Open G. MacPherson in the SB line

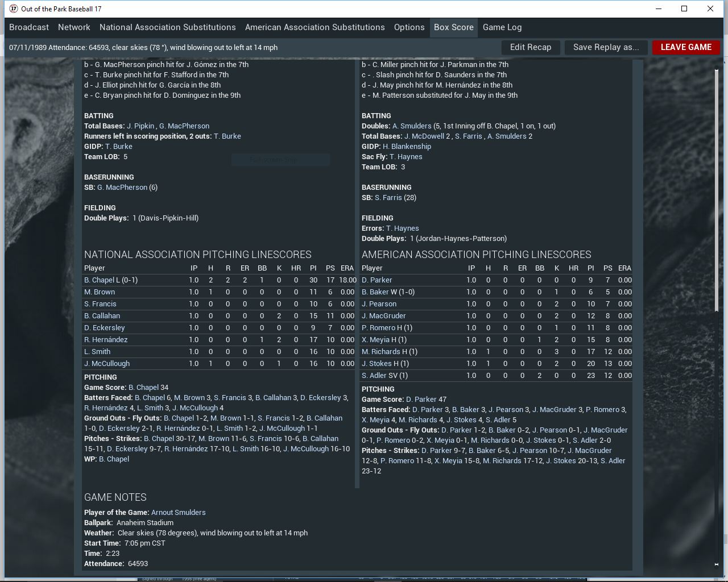point(122,188)
